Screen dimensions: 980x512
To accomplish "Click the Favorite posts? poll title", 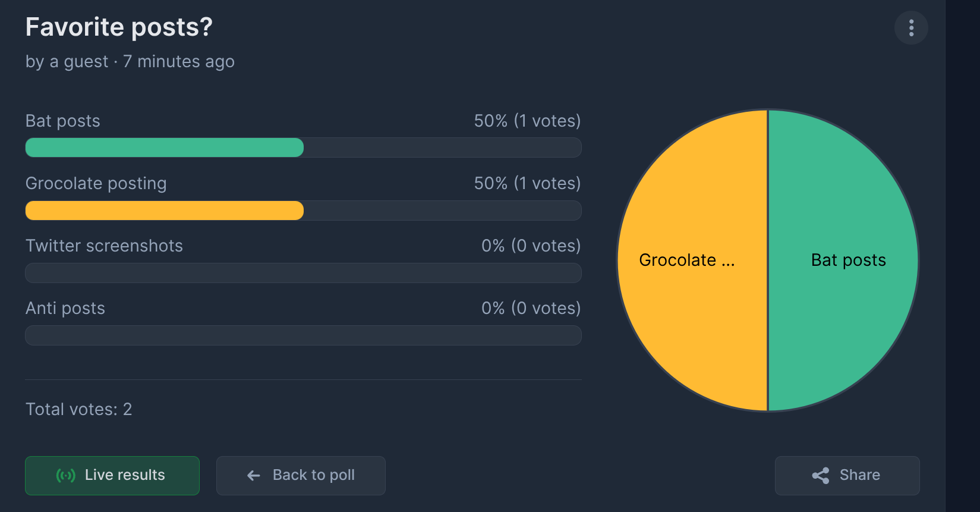I will tap(119, 27).
